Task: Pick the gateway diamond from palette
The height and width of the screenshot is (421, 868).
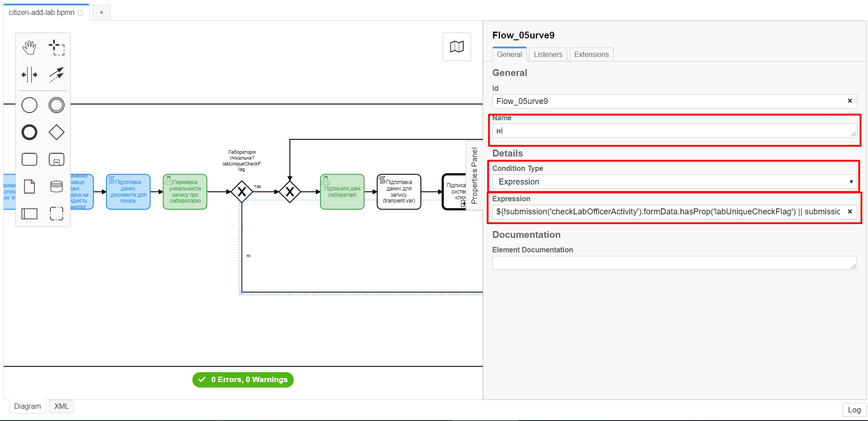Action: [57, 132]
